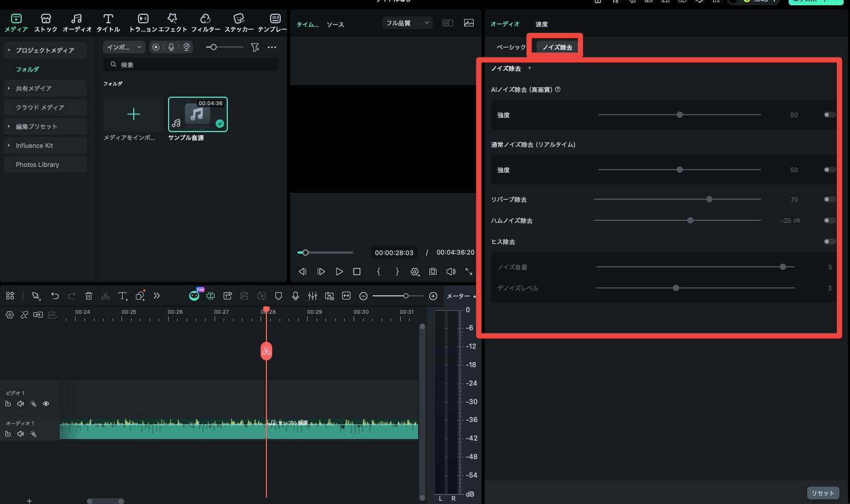The width and height of the screenshot is (850, 504).
Task: Open the インポート dropdown menu
Action: point(124,47)
